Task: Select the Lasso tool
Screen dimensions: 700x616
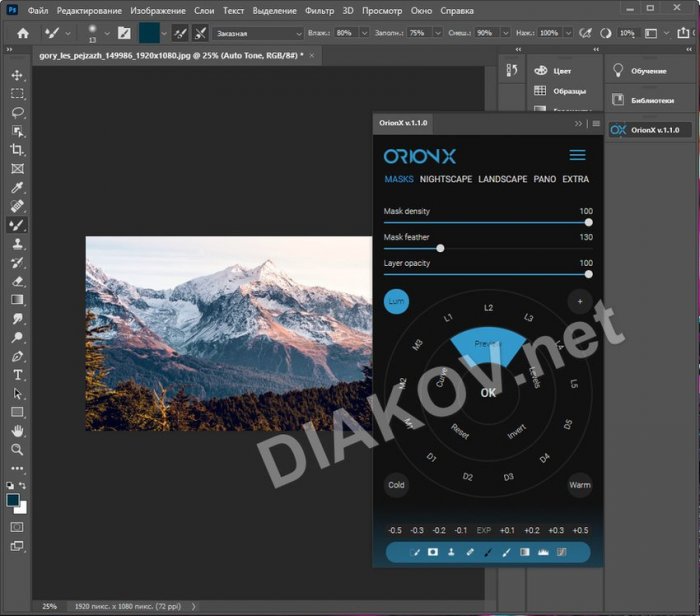Action: point(17,113)
